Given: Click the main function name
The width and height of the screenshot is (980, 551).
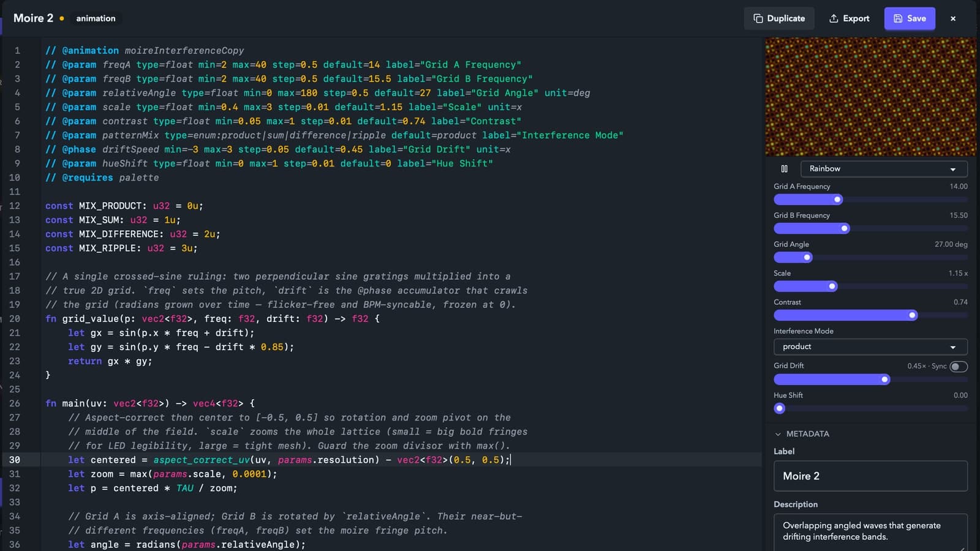Looking at the screenshot, I should tap(73, 403).
